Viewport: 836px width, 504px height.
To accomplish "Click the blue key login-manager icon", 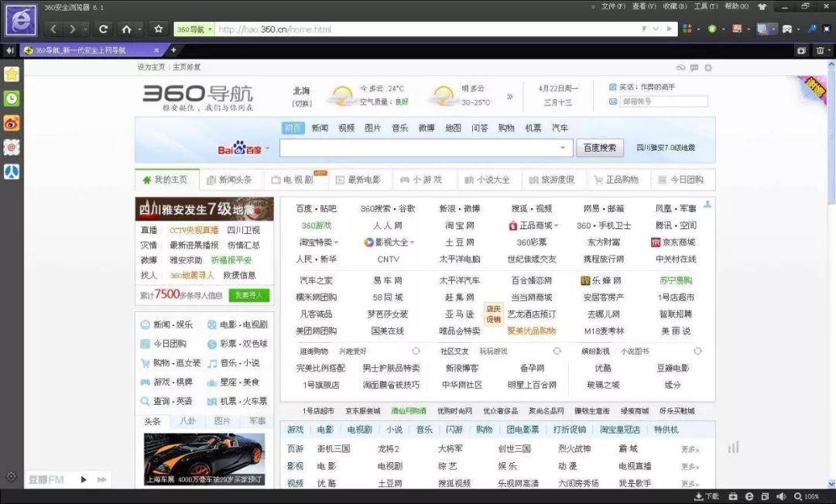I will pos(812,29).
